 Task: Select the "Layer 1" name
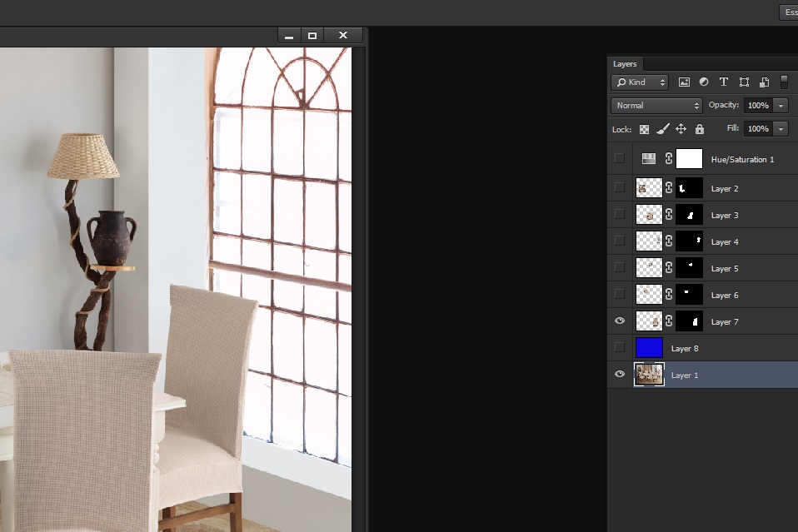point(685,375)
